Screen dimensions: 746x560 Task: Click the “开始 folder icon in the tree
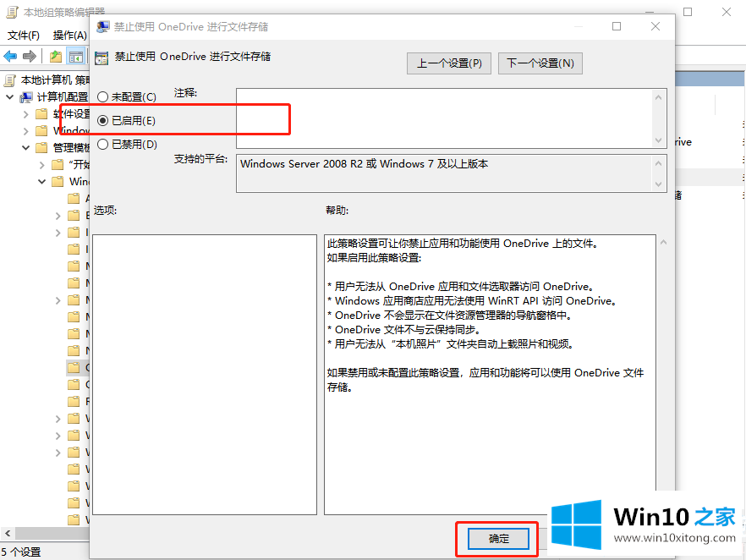58,165
